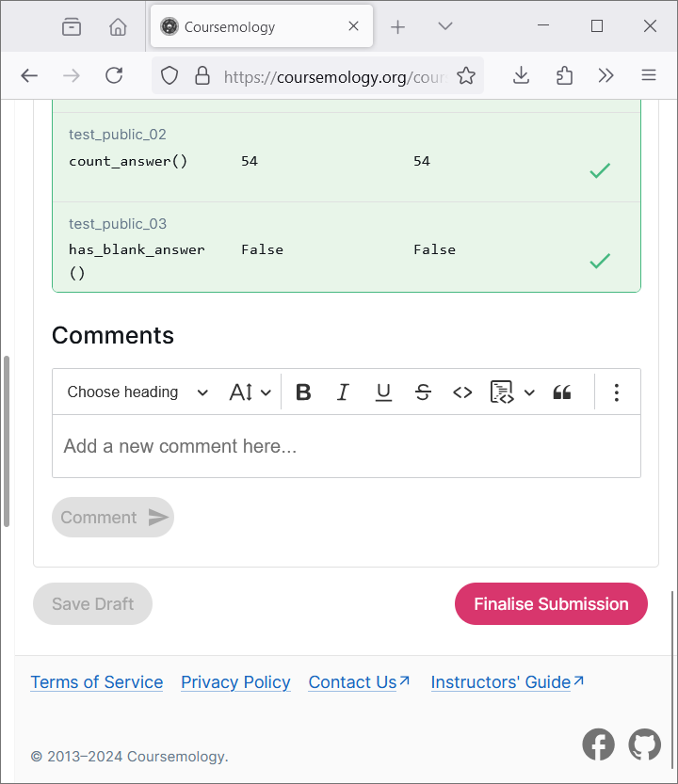Toggle underline formatting in editor
Image resolution: width=678 pixels, height=784 pixels.
pyautogui.click(x=383, y=392)
